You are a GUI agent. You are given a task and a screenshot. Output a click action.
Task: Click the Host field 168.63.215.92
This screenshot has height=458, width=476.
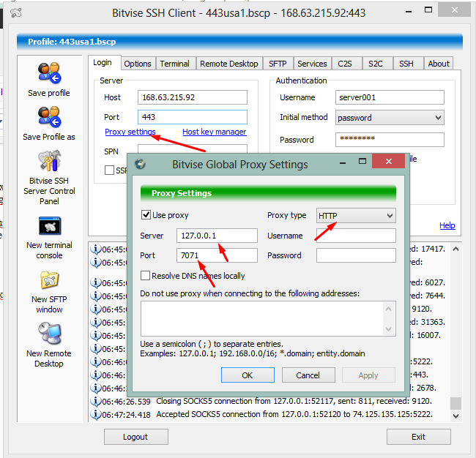pos(192,97)
